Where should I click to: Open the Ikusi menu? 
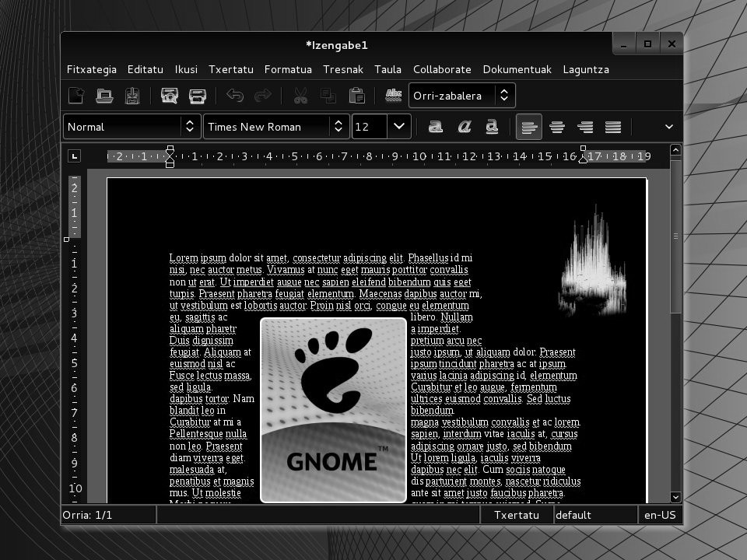(x=186, y=69)
